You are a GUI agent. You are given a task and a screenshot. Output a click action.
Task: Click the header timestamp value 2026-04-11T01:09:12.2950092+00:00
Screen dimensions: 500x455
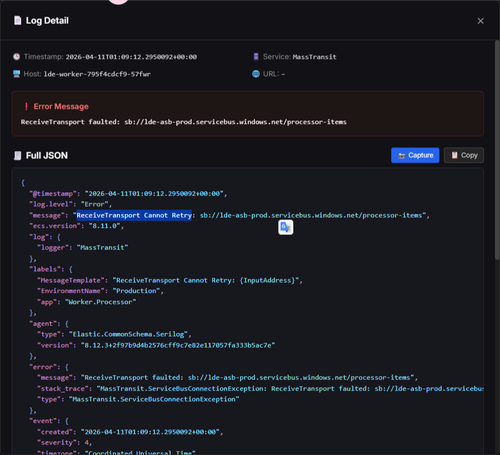coord(131,57)
